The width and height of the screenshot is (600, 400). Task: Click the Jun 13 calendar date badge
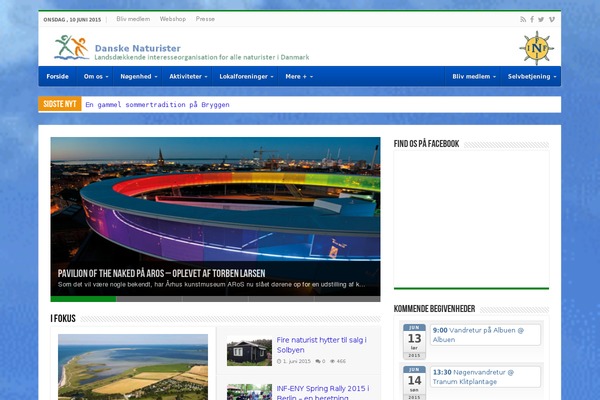tap(414, 341)
